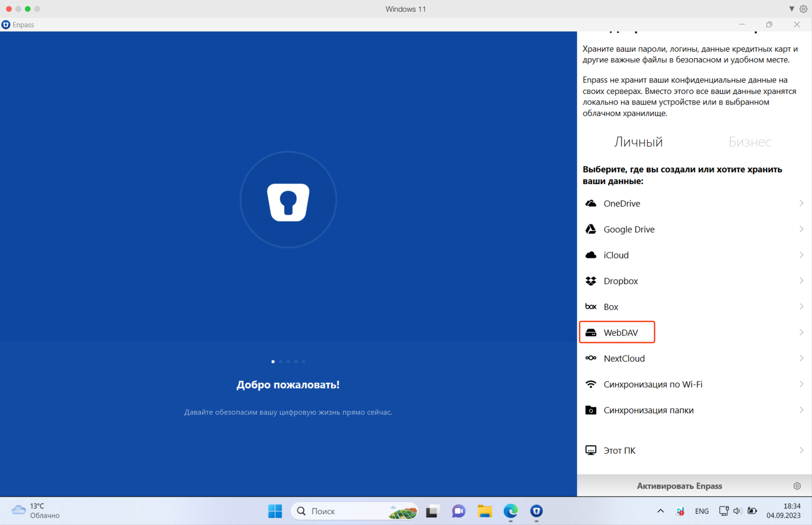Select Синхронизация папки label

(649, 410)
